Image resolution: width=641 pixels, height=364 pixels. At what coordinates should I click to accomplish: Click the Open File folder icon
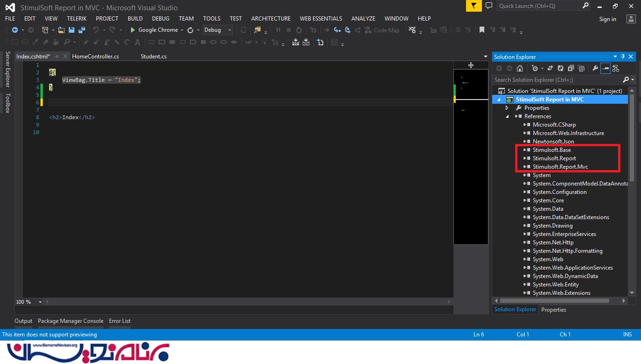coord(61,30)
